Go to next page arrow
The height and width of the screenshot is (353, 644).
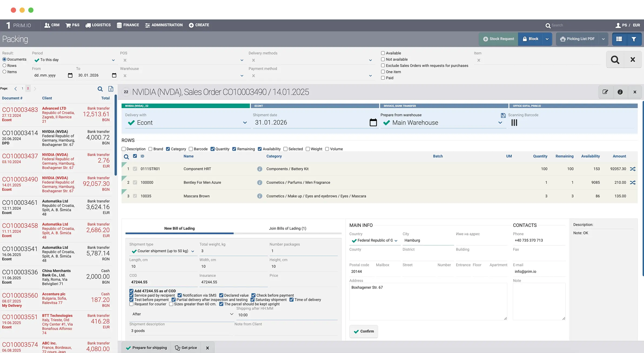click(x=35, y=89)
